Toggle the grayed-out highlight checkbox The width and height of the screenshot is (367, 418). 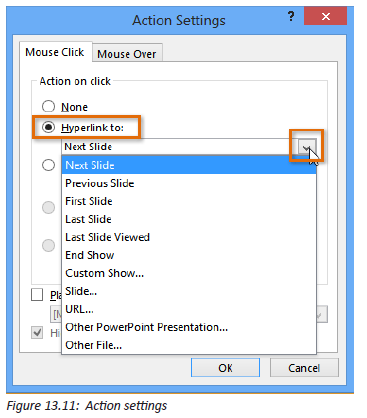[37, 332]
